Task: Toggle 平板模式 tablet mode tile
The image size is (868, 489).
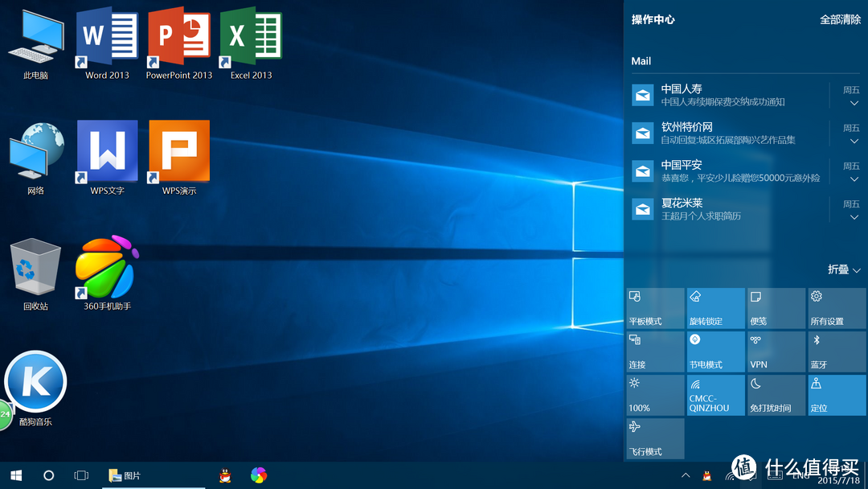Action: 655,308
